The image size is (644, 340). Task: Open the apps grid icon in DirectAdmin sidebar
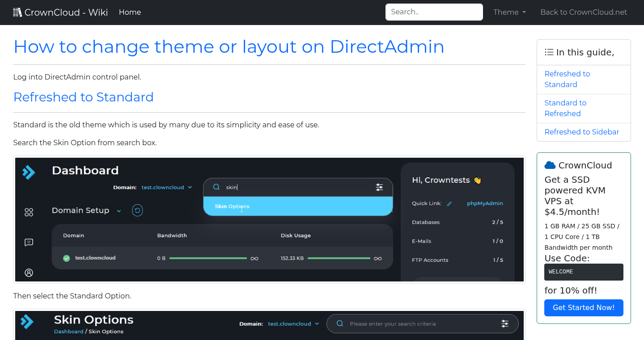coord(29,212)
